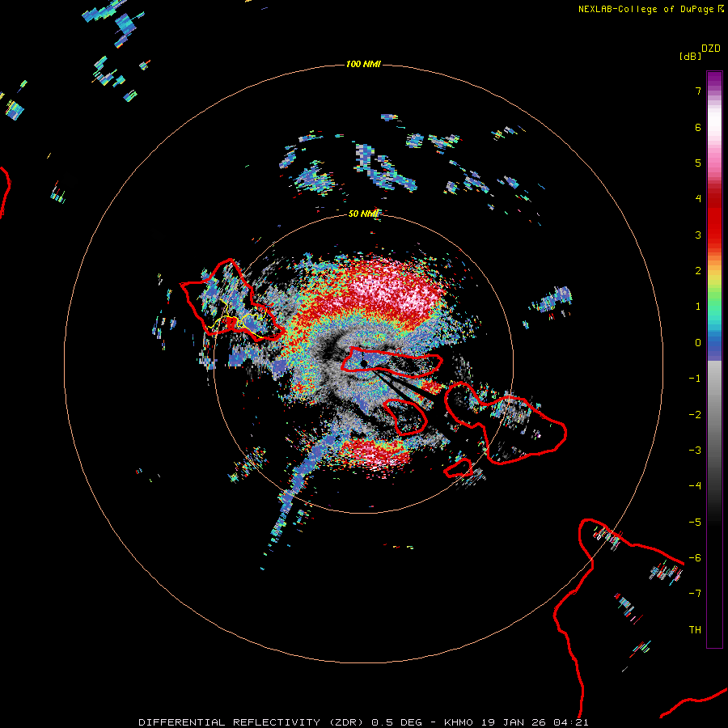728x728 pixels.
Task: Click the -5 value on the ZDR scale
Action: [695, 523]
